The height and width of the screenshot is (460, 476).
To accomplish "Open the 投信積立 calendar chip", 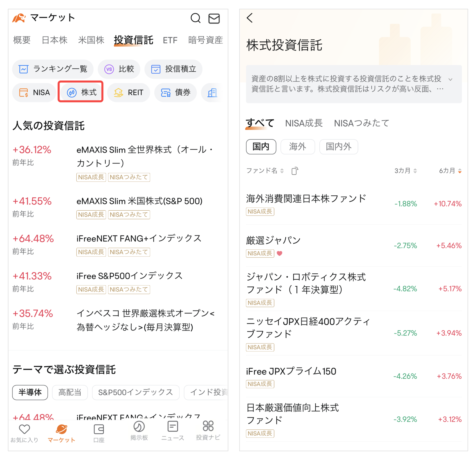I will click(x=173, y=69).
